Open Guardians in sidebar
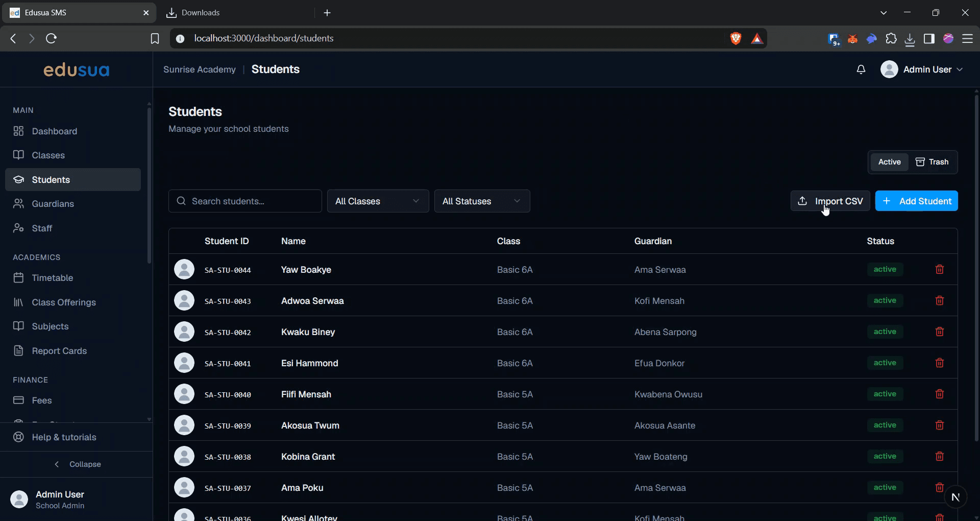 [73, 204]
